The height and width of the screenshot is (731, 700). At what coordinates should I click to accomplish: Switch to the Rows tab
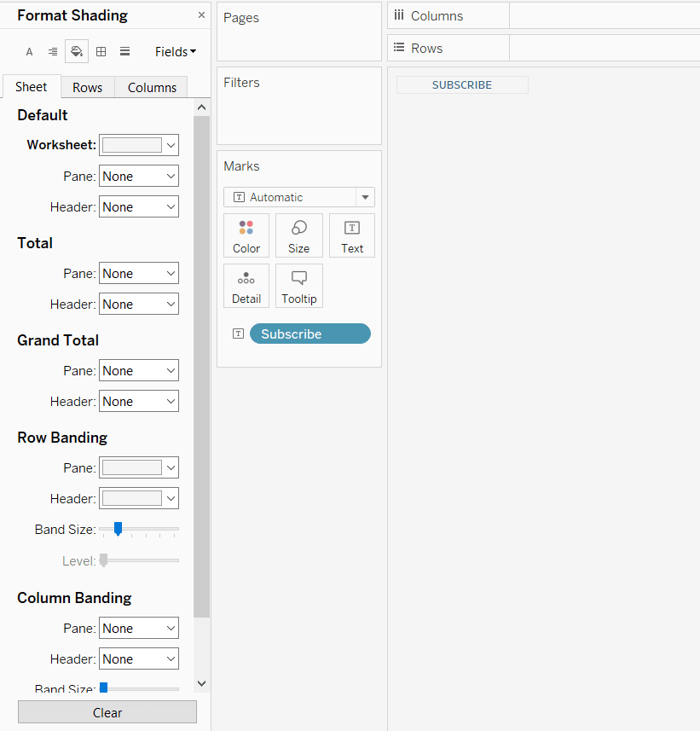click(87, 87)
